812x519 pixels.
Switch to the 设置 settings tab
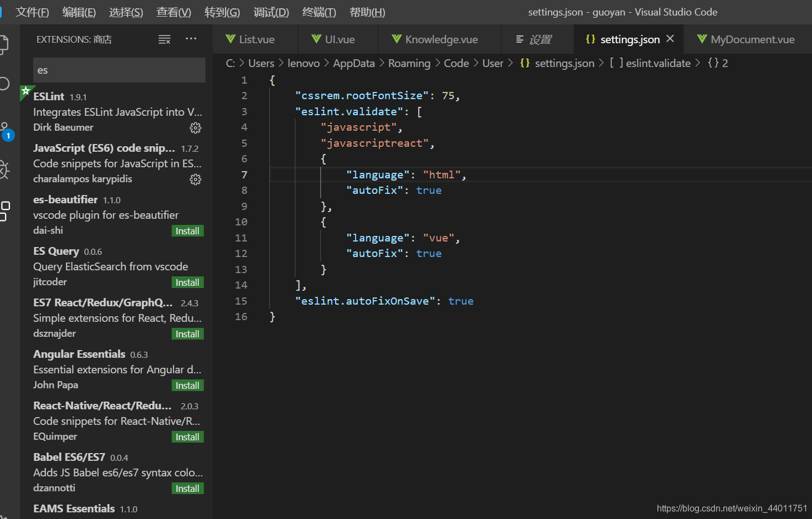coord(537,39)
